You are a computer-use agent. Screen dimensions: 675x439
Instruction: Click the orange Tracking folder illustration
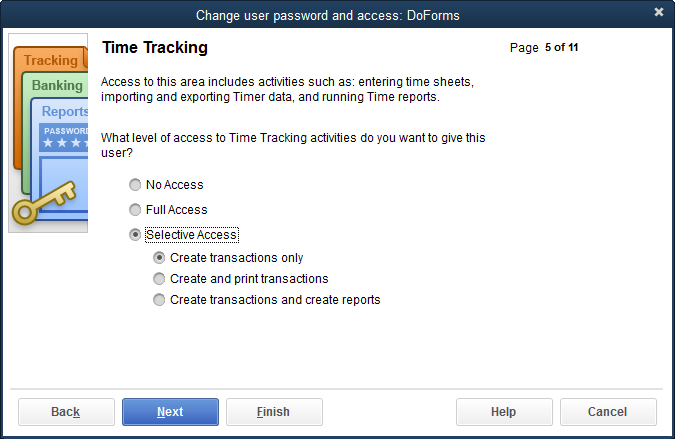[x=50, y=61]
